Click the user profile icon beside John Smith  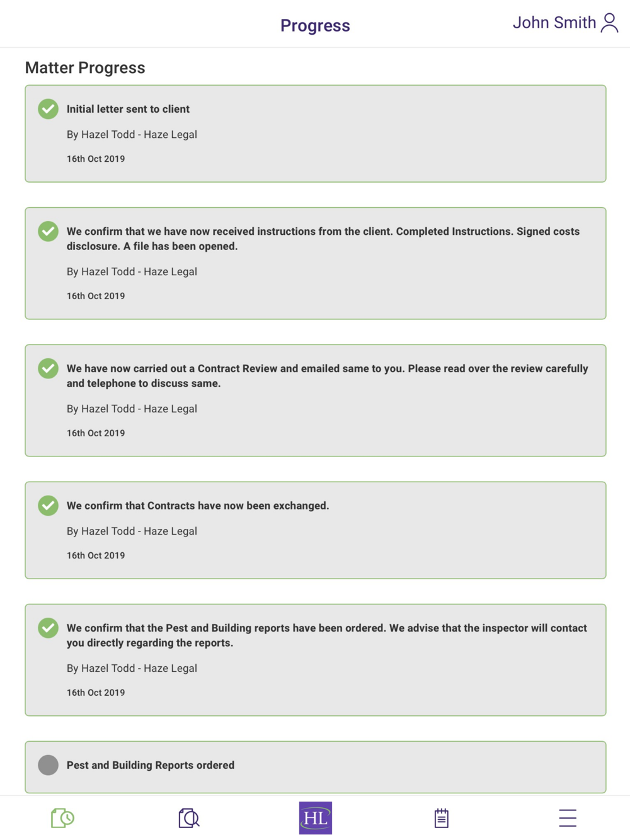pos(609,23)
